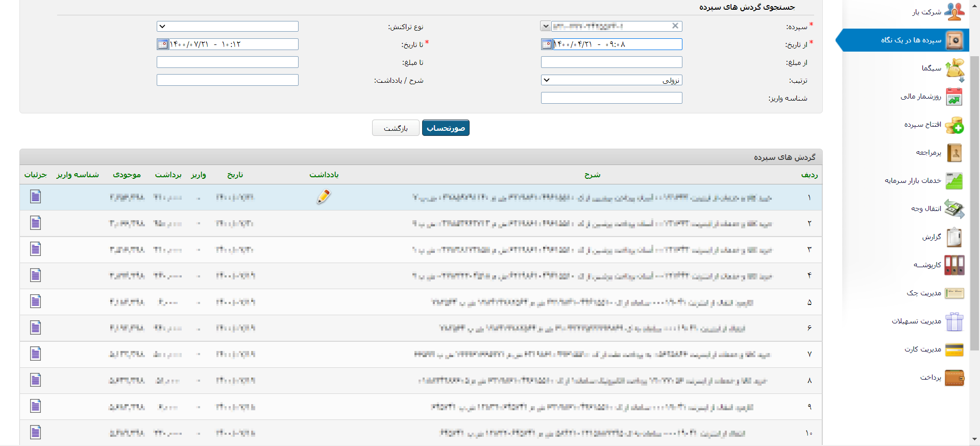Viewport: 980px width, 446px height.
Task: Click the انتقال وجه money icon
Action: pyautogui.click(x=954, y=209)
